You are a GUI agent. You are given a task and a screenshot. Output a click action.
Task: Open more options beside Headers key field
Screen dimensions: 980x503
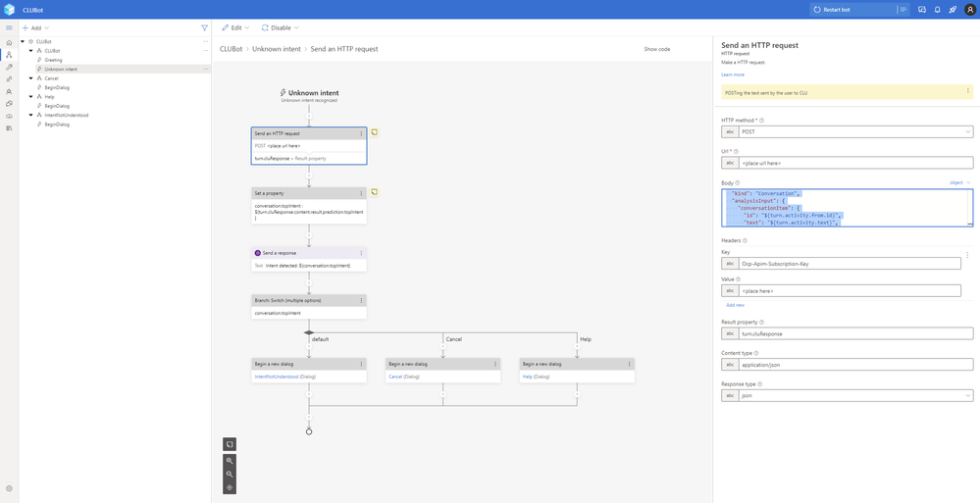967,255
